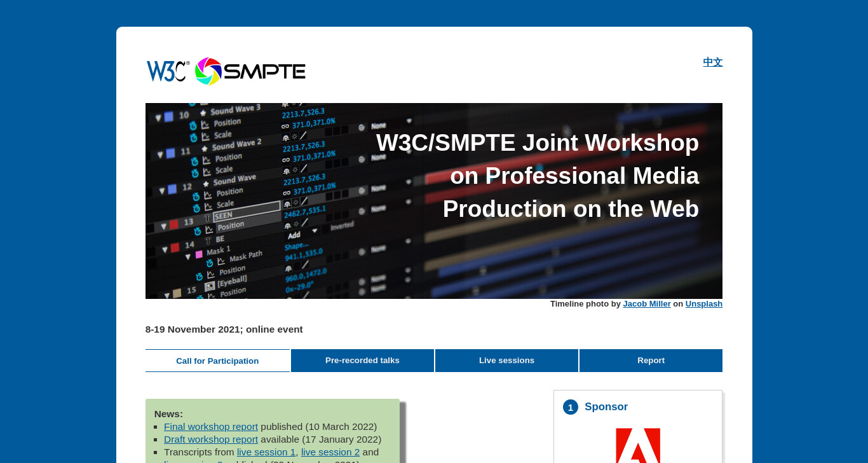Click the W3C logo
Viewport: 868px width, 463px height.
tap(168, 71)
